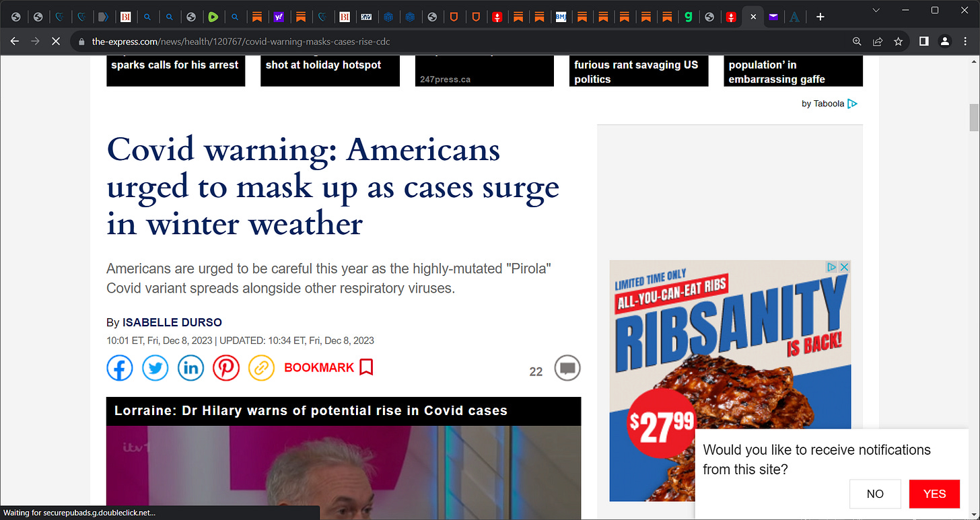The width and height of the screenshot is (980, 520).
Task: Go back to the previous page
Action: [x=15, y=42]
